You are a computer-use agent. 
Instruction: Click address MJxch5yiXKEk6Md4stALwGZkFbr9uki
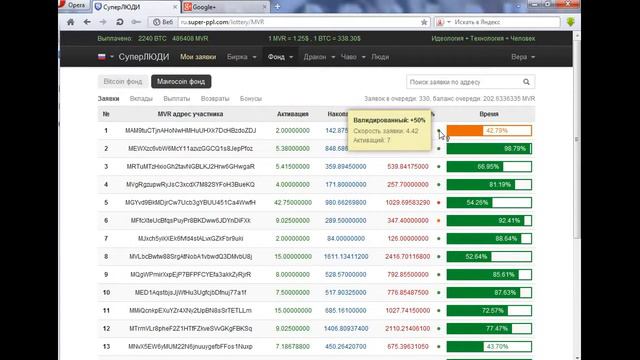(x=191, y=238)
